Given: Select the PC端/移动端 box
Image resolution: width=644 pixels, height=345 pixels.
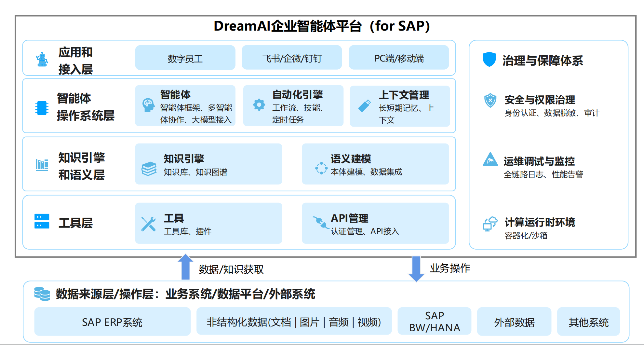Looking at the screenshot, I should pyautogui.click(x=399, y=58).
